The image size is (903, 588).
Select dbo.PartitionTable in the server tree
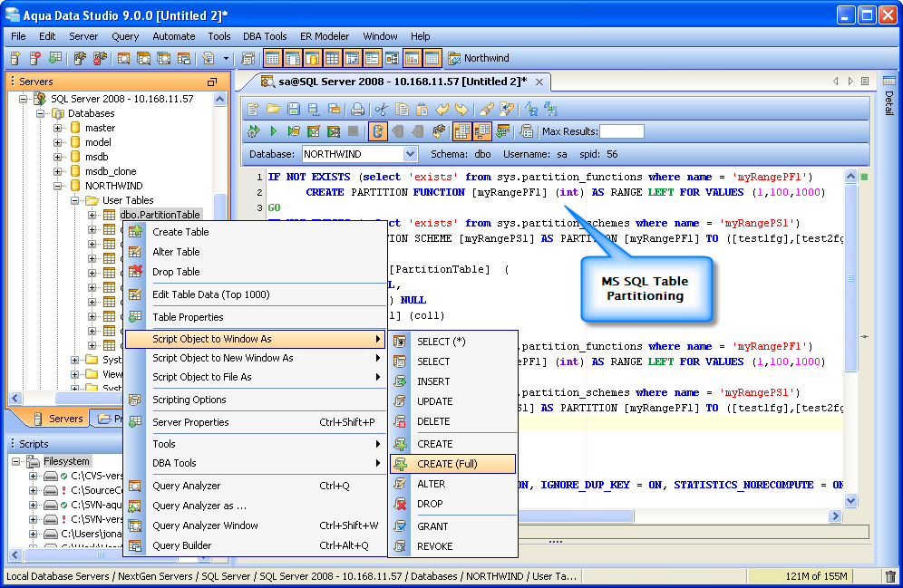(160, 215)
